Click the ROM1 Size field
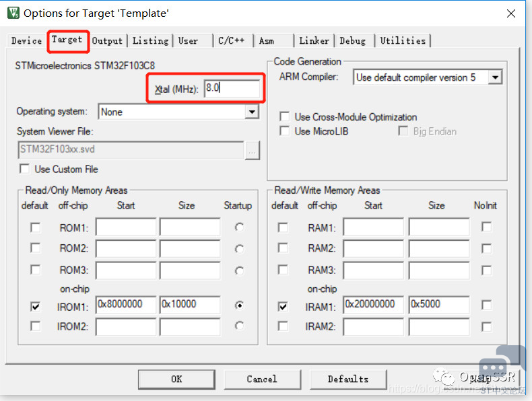The width and height of the screenshot is (532, 401). 190,227
